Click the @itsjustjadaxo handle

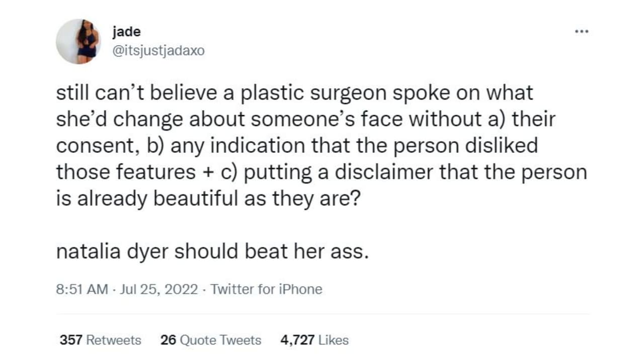click(159, 51)
